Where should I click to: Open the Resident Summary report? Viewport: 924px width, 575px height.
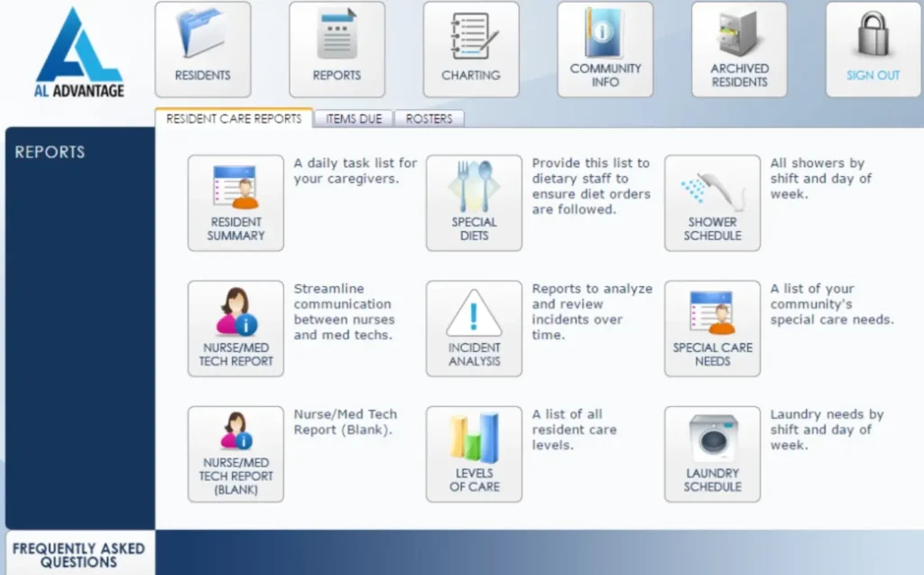[x=236, y=202]
